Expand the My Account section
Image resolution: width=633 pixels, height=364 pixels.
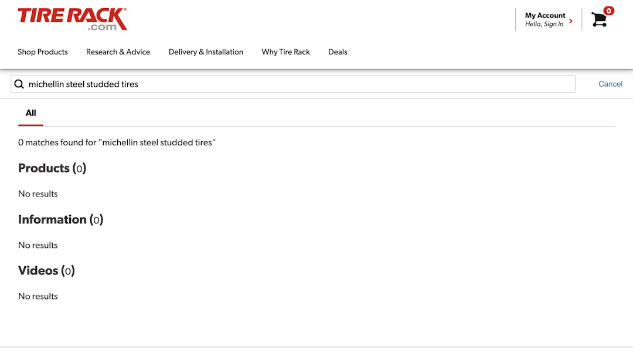point(546,16)
